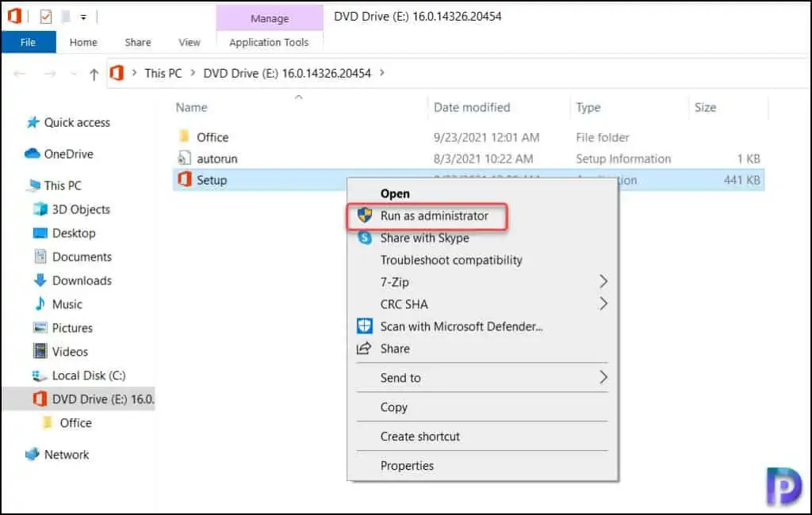Click the New folder icon in quick access toolbar
The height and width of the screenshot is (515, 812).
pyautogui.click(x=66, y=17)
